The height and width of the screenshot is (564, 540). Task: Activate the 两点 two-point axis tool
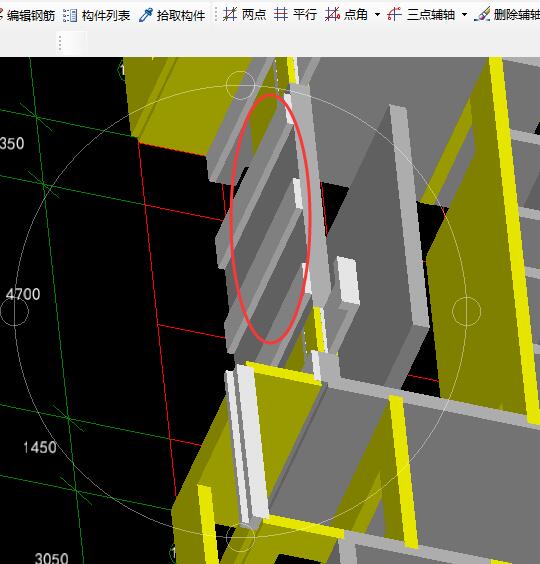(x=230, y=14)
